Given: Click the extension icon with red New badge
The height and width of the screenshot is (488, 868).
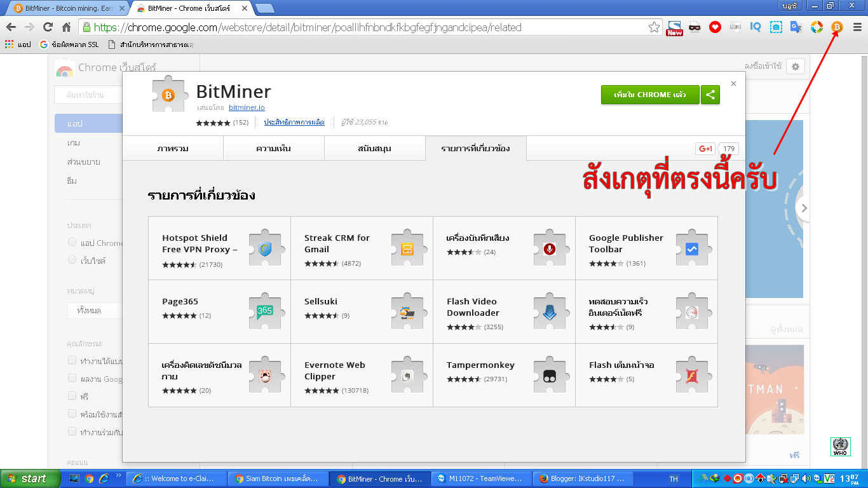Looking at the screenshot, I should pyautogui.click(x=674, y=28).
